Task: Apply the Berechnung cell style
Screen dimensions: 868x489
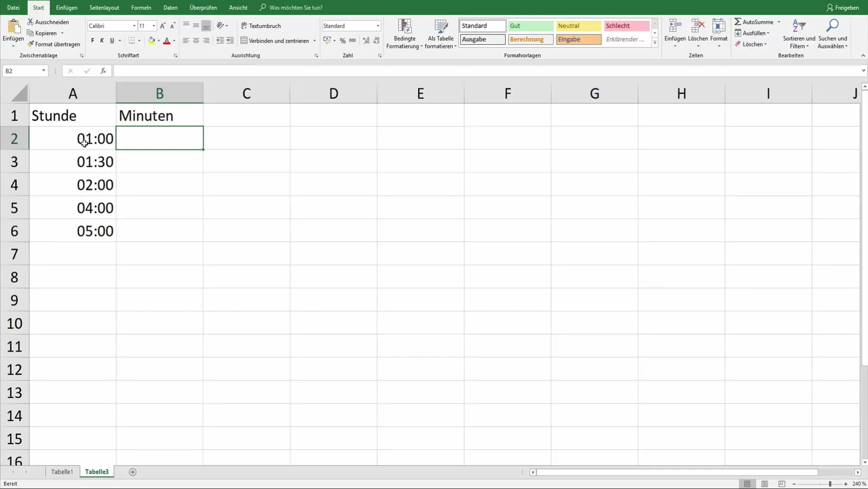Action: click(x=530, y=39)
